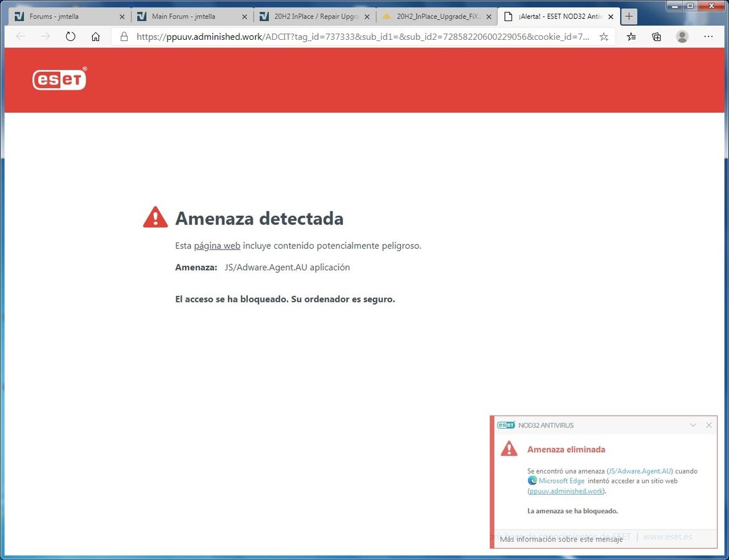Close the 20H2 InPlace / Repair Upgrade tab
This screenshot has width=729, height=560.
[x=367, y=16]
